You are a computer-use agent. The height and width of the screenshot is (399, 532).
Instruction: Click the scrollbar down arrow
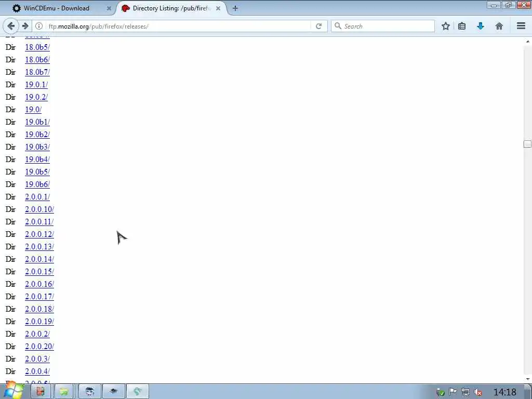528,379
